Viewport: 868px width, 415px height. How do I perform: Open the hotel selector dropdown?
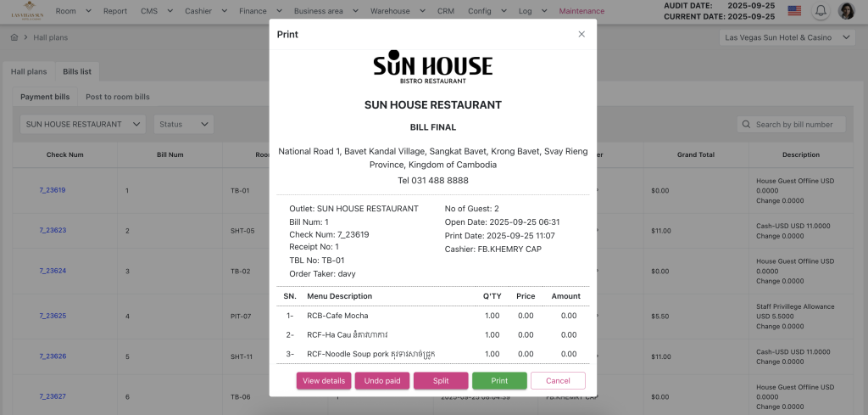[786, 37]
